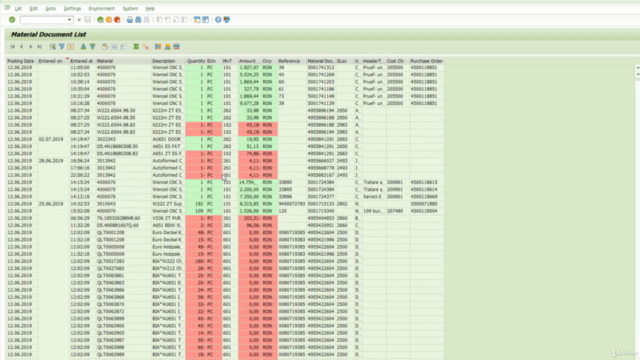Click the Save Layout icon

coord(176,47)
